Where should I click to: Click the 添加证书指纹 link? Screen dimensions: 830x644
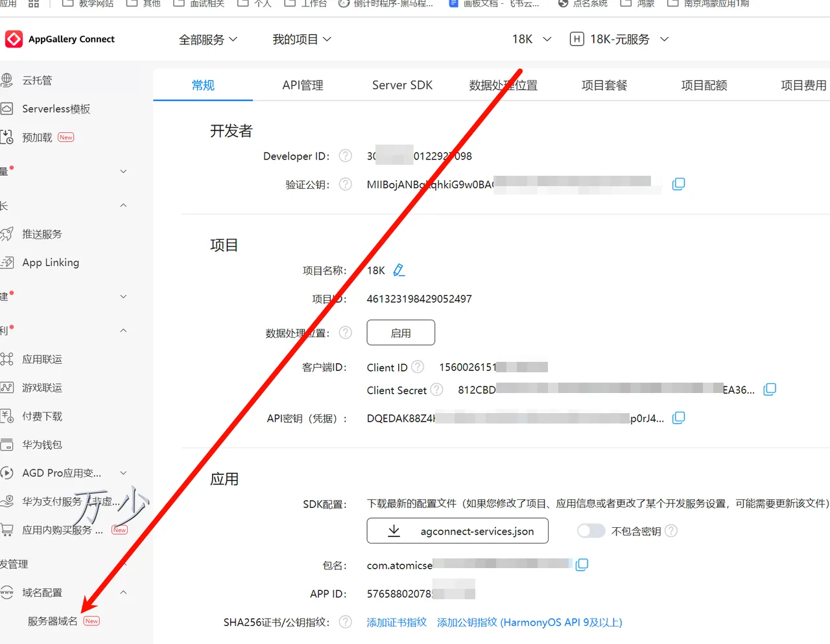coord(397,622)
